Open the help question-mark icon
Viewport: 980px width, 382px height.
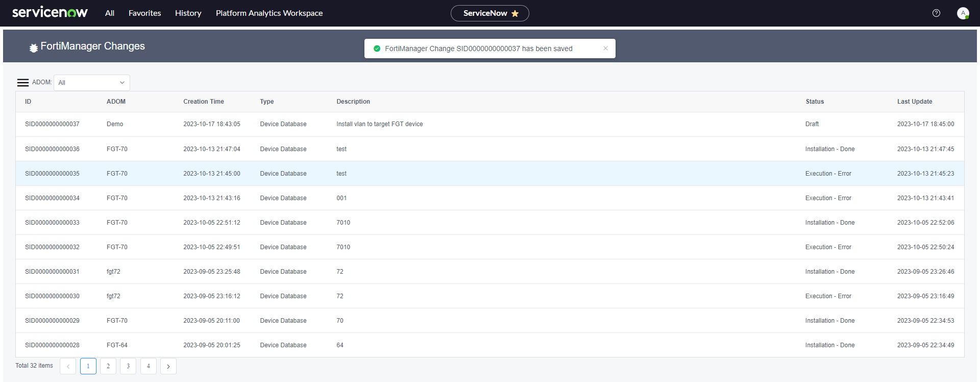936,13
